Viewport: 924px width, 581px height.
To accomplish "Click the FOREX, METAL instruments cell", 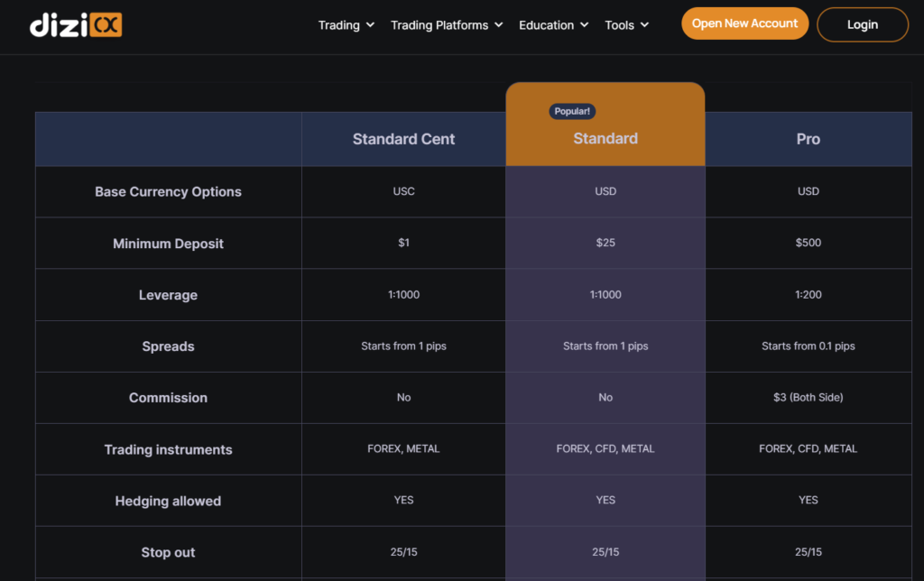I will (403, 449).
